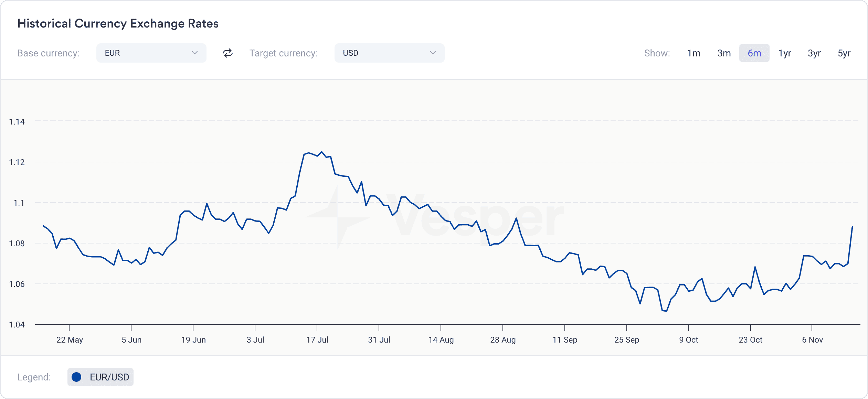Click the 28 Aug axis tick label
The image size is (868, 399).
coord(503,340)
